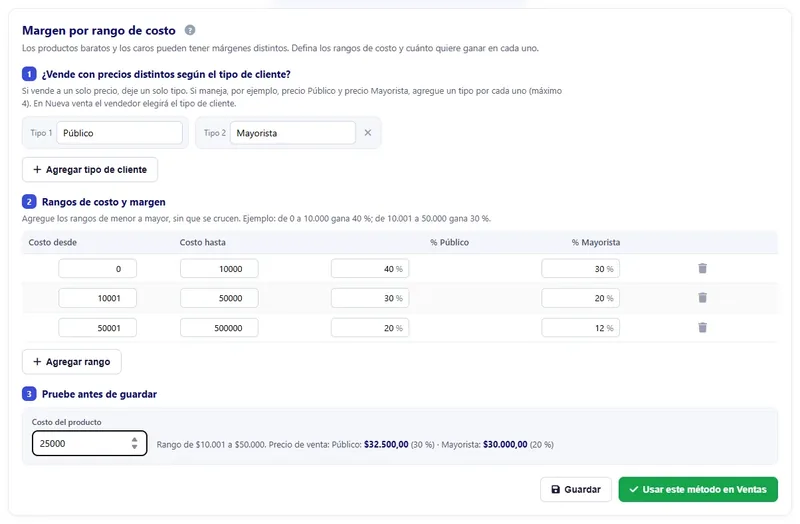Delete the 0 to 10000 range row

703,268
